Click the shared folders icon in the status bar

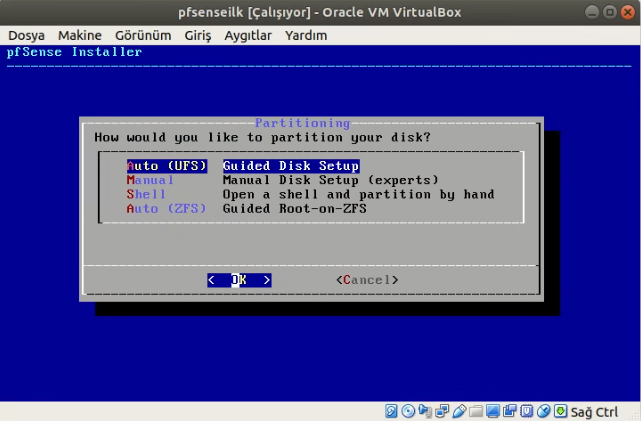coord(476,411)
